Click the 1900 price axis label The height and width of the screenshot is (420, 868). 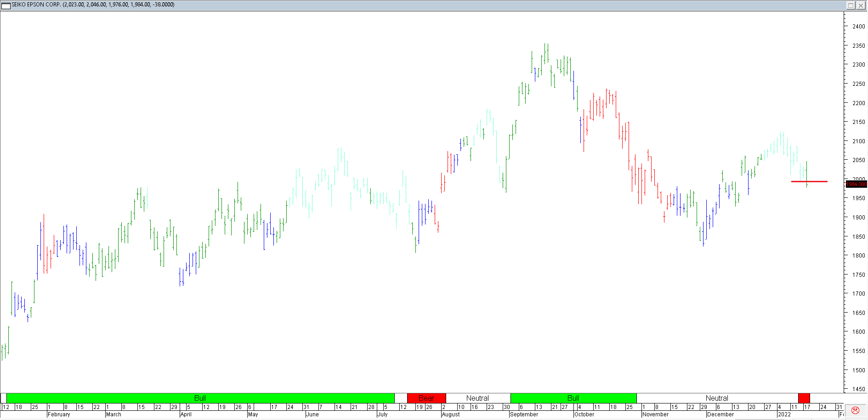click(x=859, y=218)
